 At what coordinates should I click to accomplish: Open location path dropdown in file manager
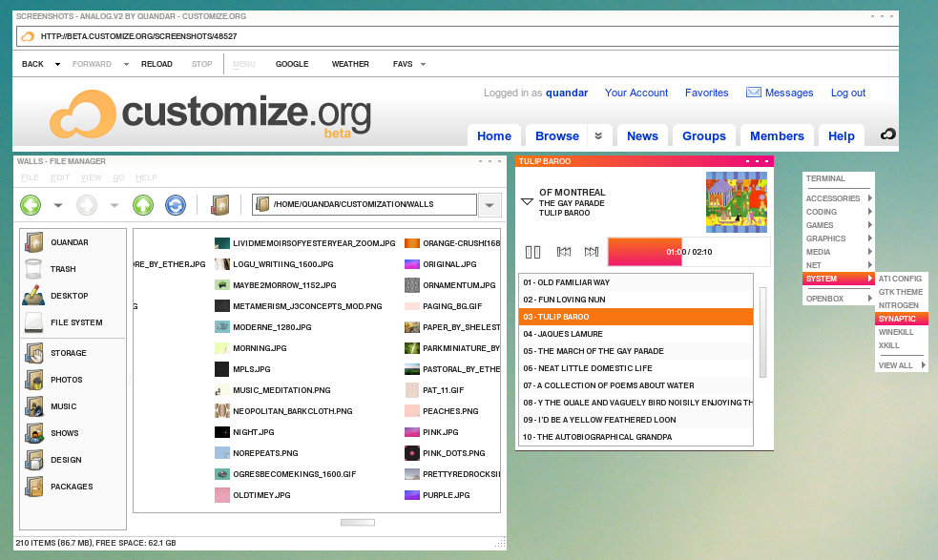click(x=490, y=204)
